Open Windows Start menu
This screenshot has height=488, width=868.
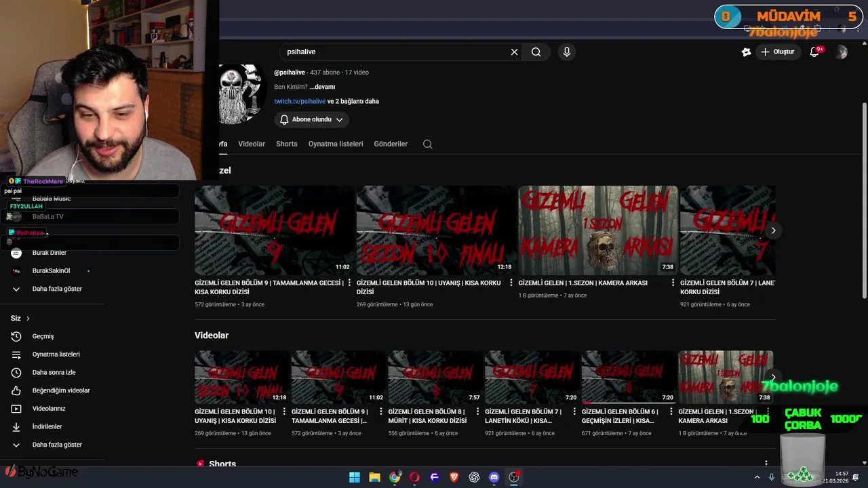(x=355, y=477)
